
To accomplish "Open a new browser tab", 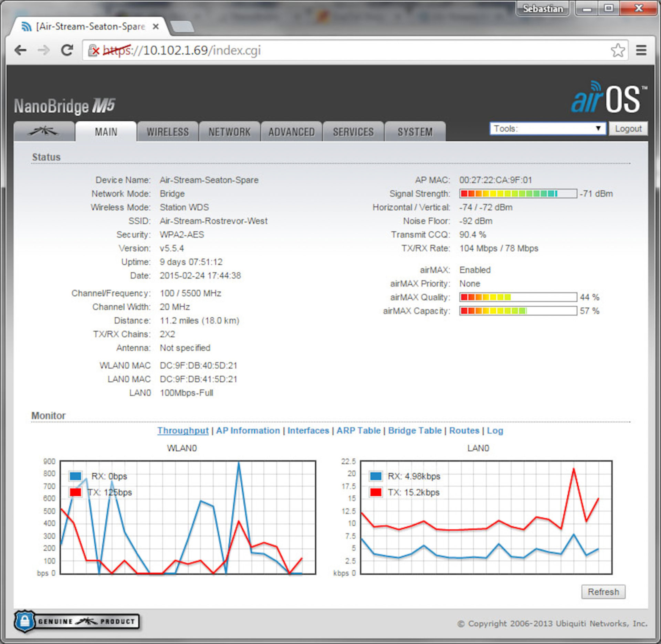I will [x=182, y=27].
